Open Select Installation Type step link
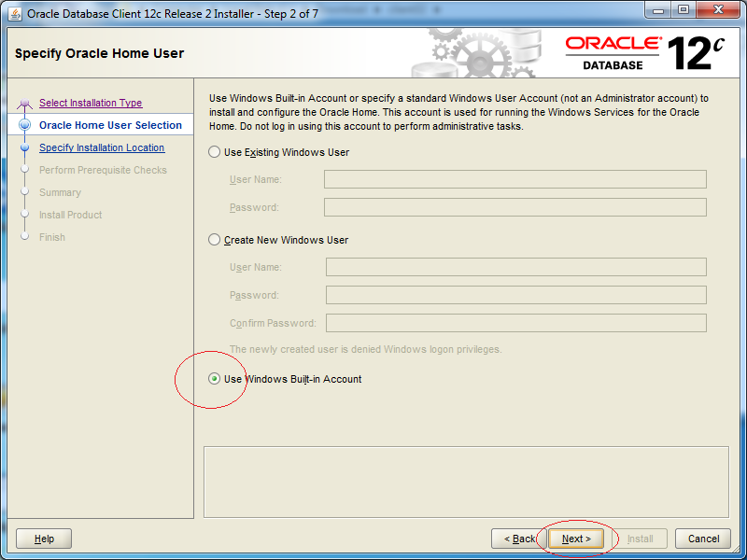The height and width of the screenshot is (560, 747). 91,103
